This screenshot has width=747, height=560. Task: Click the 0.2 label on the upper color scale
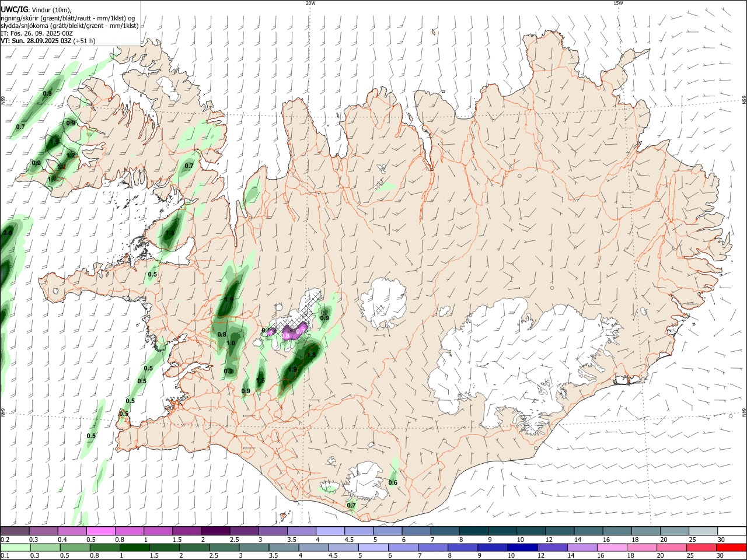coord(5,540)
